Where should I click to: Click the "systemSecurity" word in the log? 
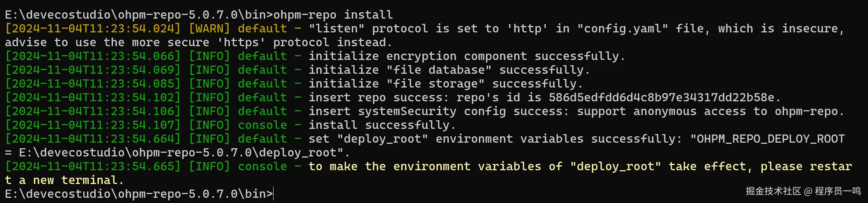[407, 111]
